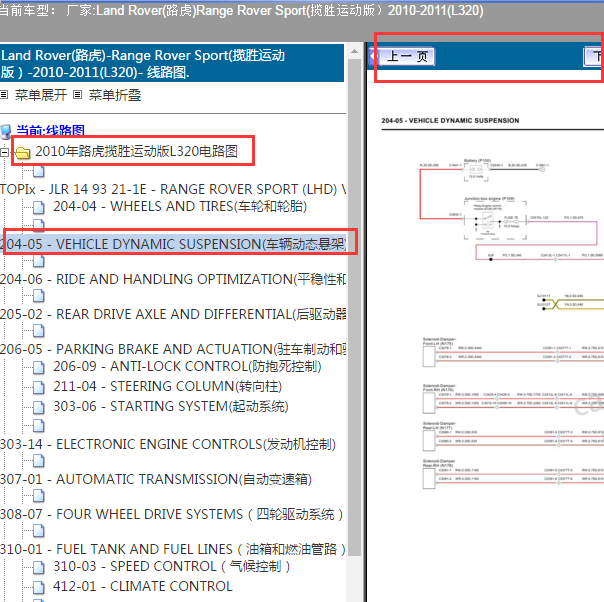Open 206-09 ANTI-LOCK CONTROL diagram

187,366
